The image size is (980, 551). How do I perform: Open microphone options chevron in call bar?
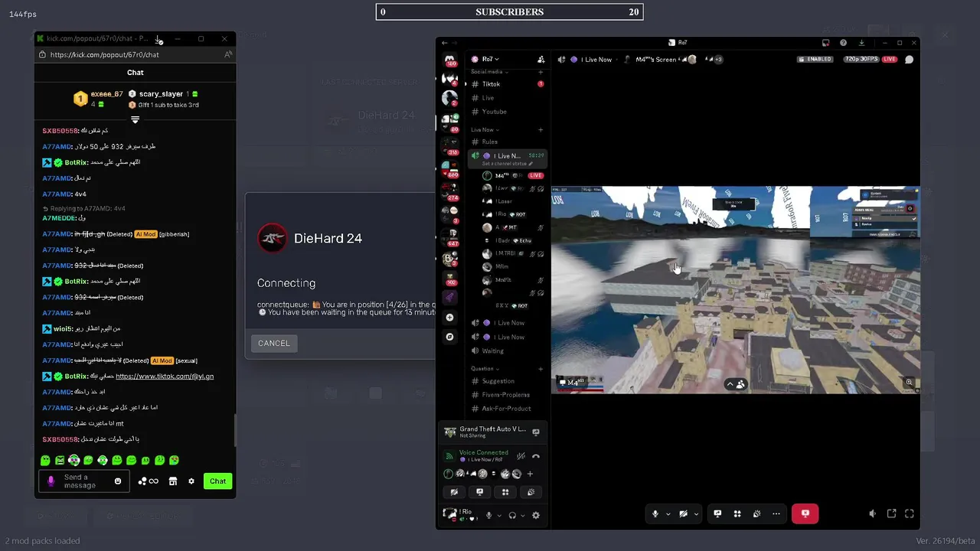coord(668,514)
